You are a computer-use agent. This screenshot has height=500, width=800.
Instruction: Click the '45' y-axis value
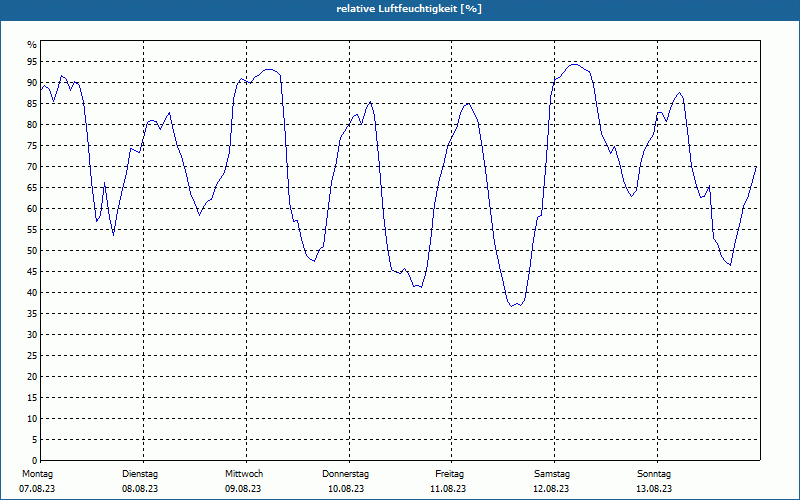click(x=32, y=271)
